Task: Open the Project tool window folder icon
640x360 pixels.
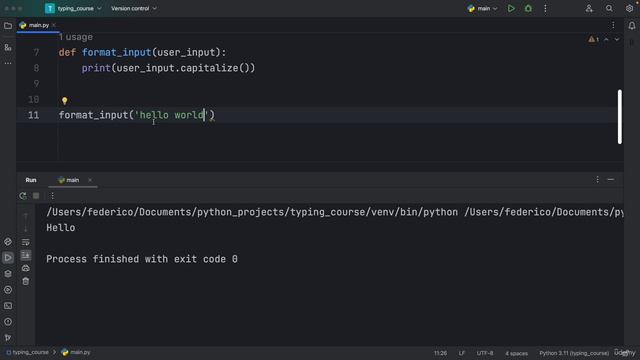Action: 8,26
